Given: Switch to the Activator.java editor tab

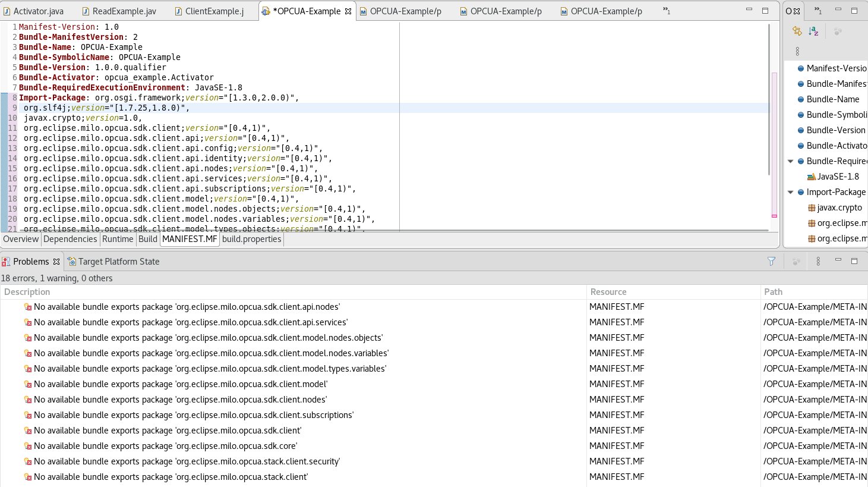Looking at the screenshot, I should point(33,11).
